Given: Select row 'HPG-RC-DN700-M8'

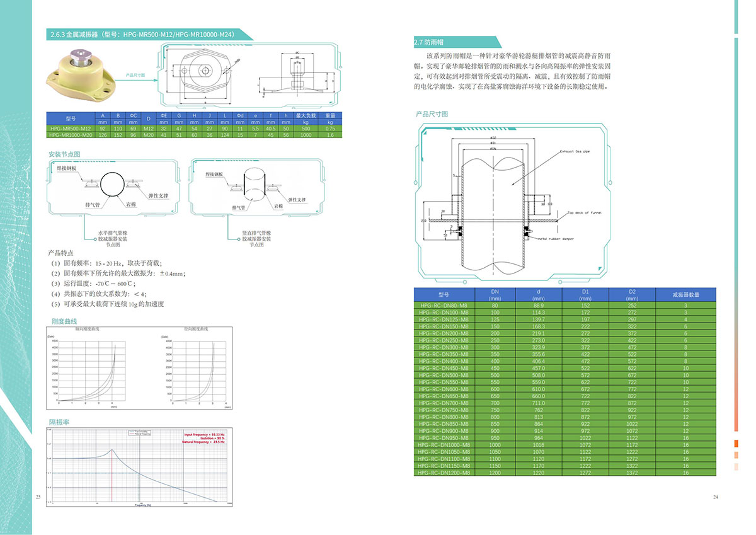Looking at the screenshot, I should 565,403.
